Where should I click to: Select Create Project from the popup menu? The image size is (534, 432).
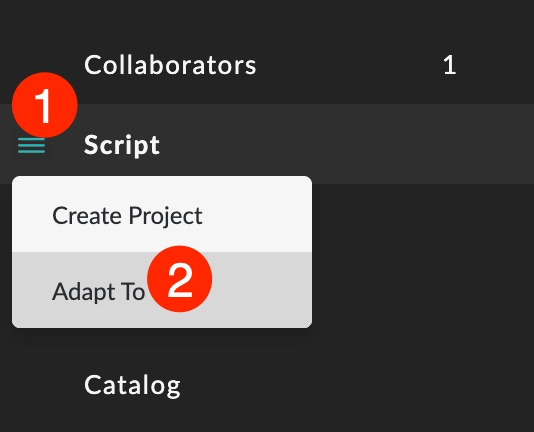click(162, 214)
